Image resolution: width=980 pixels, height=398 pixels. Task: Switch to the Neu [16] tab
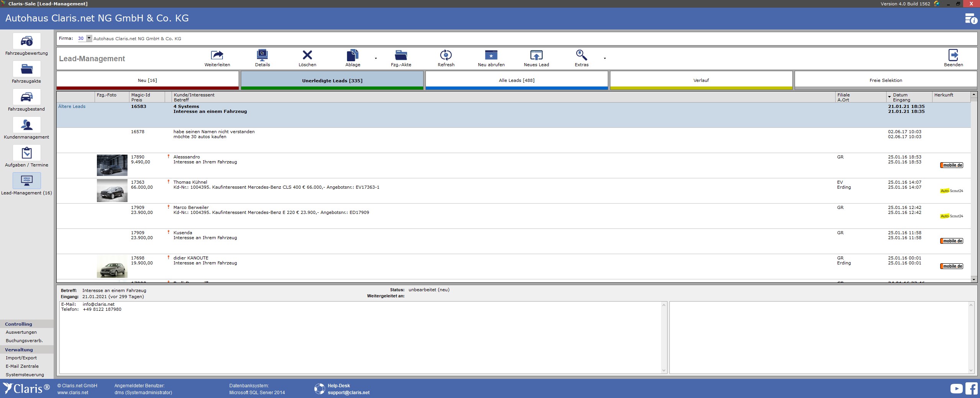pos(147,80)
